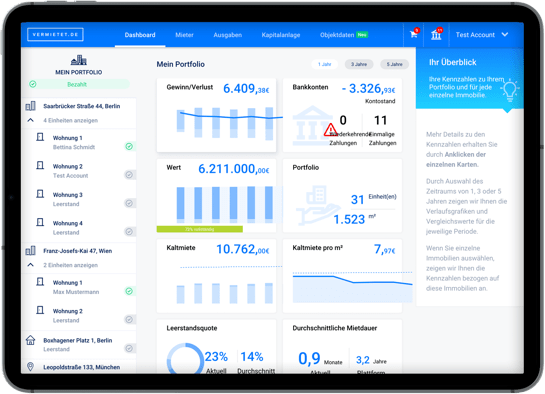Toggle grey status check for Wohnung 2 Test Account
Viewport: 545px width, 394px height.
pos(129,175)
